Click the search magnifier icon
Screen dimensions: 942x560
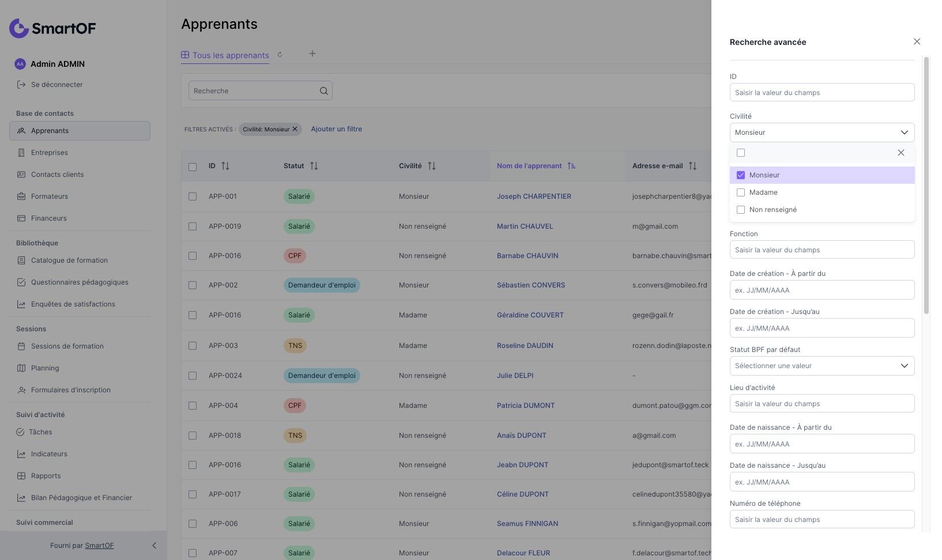[x=323, y=91]
